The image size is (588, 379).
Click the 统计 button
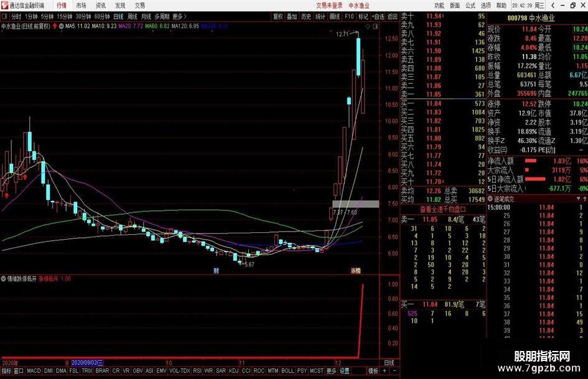(320, 17)
